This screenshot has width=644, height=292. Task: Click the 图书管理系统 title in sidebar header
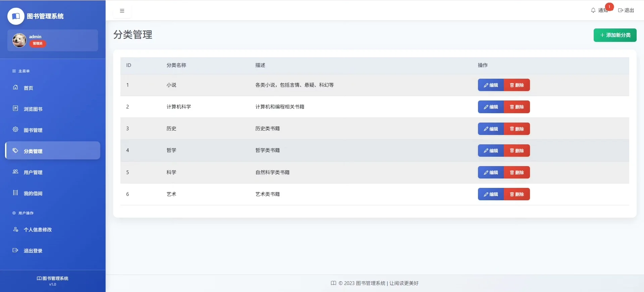(45, 16)
